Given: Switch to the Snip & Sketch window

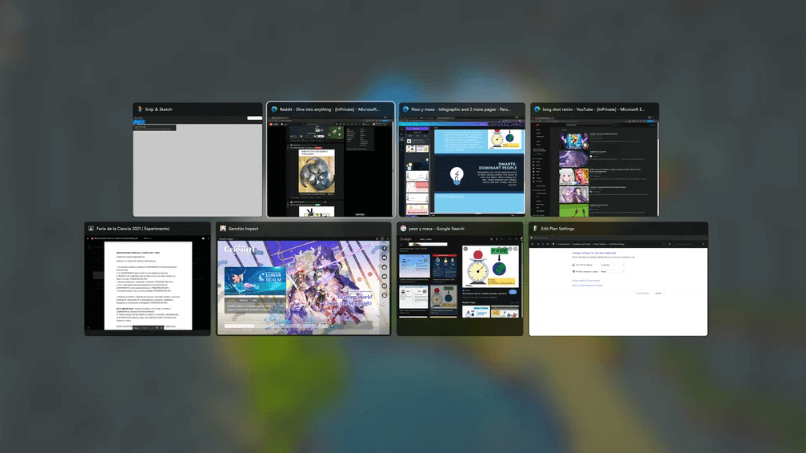Looking at the screenshot, I should pyautogui.click(x=198, y=166).
